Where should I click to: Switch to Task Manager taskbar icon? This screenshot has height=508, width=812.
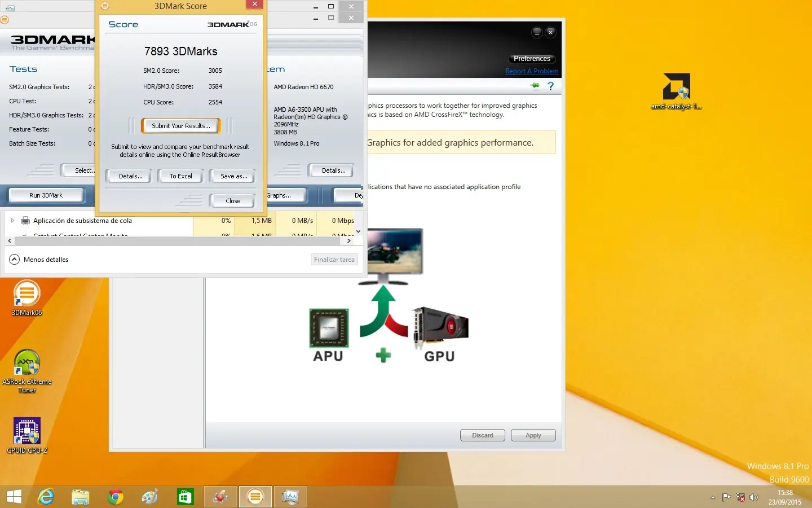[290, 497]
